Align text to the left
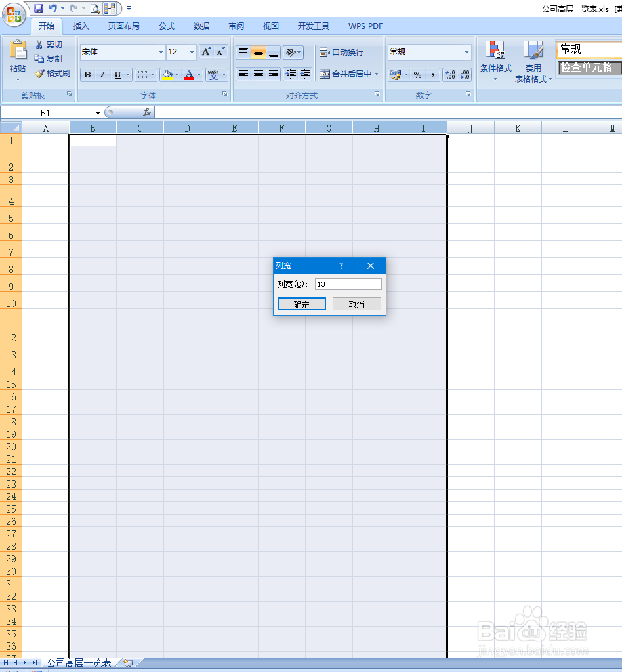The width and height of the screenshot is (622, 672). click(x=243, y=74)
